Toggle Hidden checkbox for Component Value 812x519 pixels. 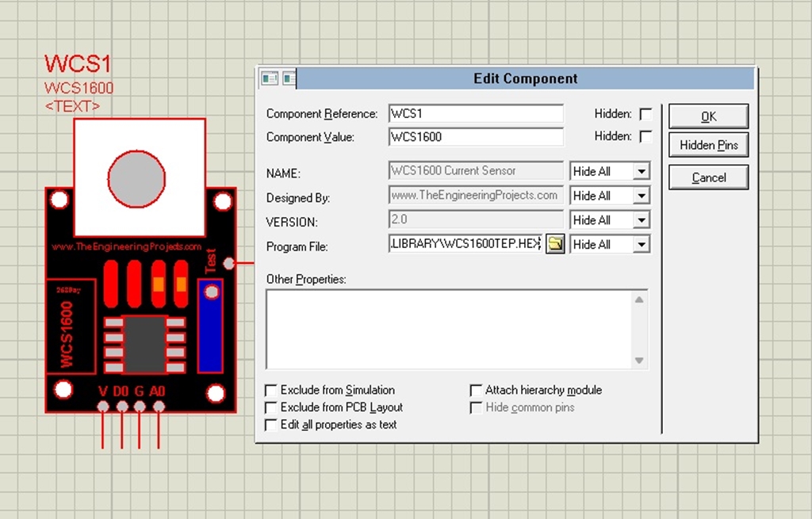(646, 136)
